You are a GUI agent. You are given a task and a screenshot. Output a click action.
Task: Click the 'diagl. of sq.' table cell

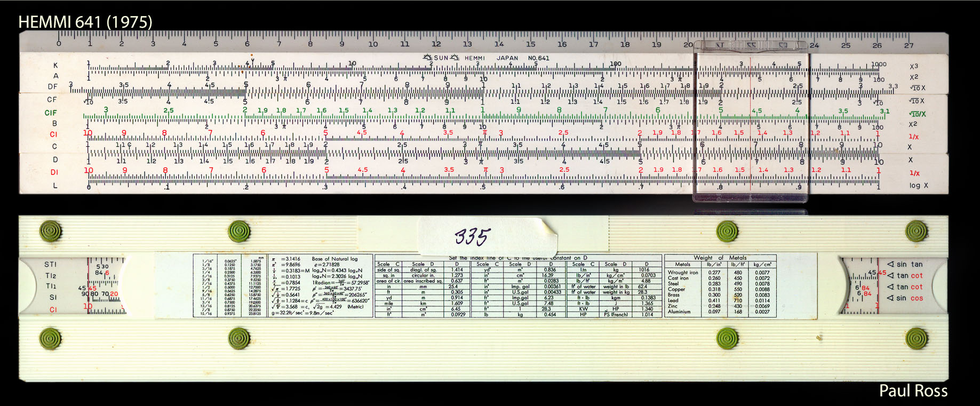tap(423, 269)
